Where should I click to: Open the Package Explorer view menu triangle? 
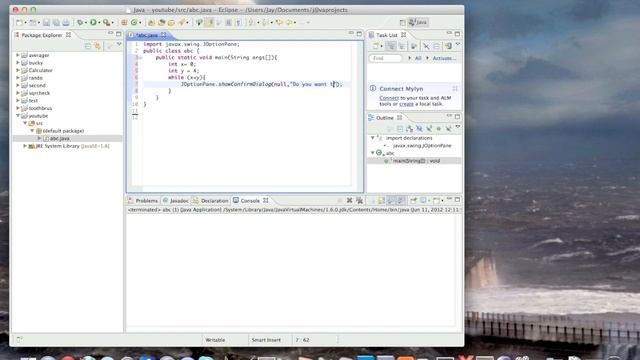tap(119, 44)
